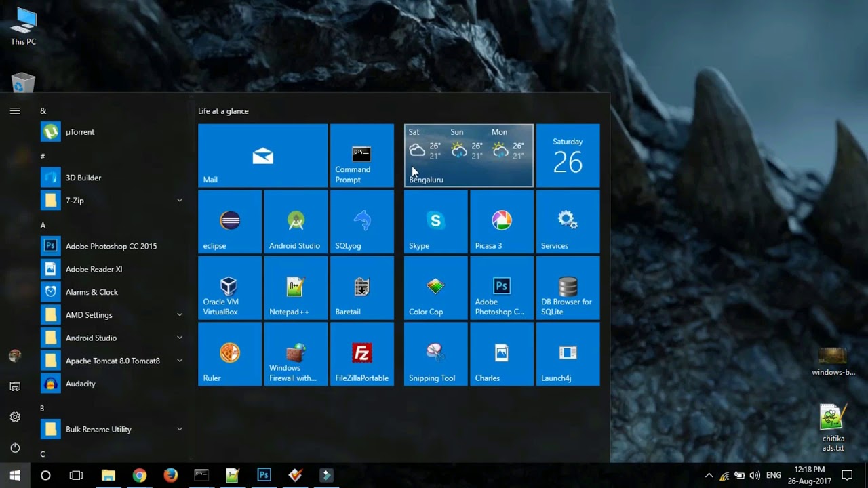Switch to Google Chrome on the taskbar
Viewport: 868px width, 488px height.
coord(140,475)
